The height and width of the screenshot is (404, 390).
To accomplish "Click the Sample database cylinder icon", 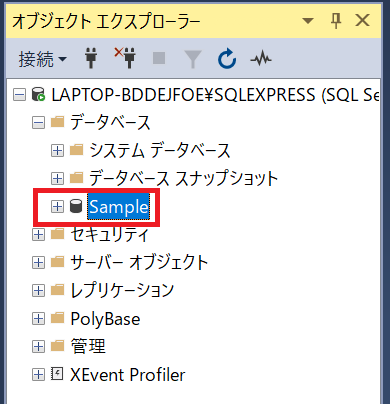I will click(76, 206).
